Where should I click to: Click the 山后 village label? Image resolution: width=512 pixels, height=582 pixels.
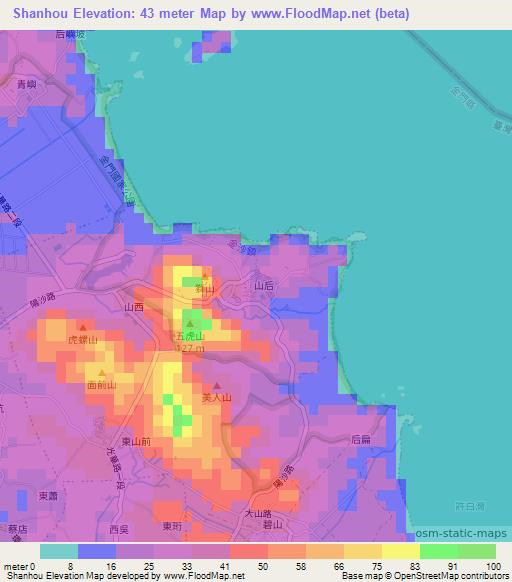(x=264, y=285)
